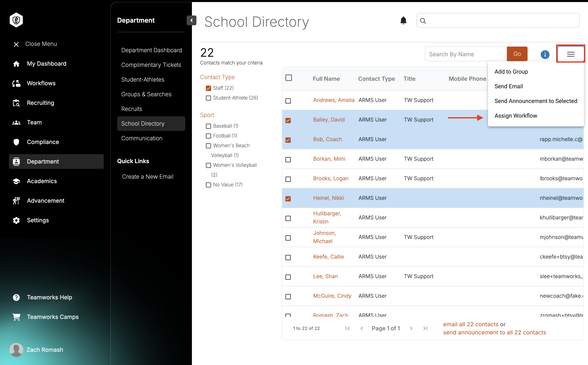Check the Student-Athlete (26) filter
The width and height of the screenshot is (588, 365).
(208, 98)
